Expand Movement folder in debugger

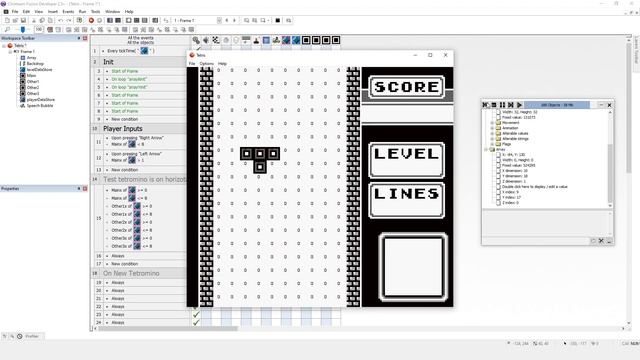[x=492, y=122]
